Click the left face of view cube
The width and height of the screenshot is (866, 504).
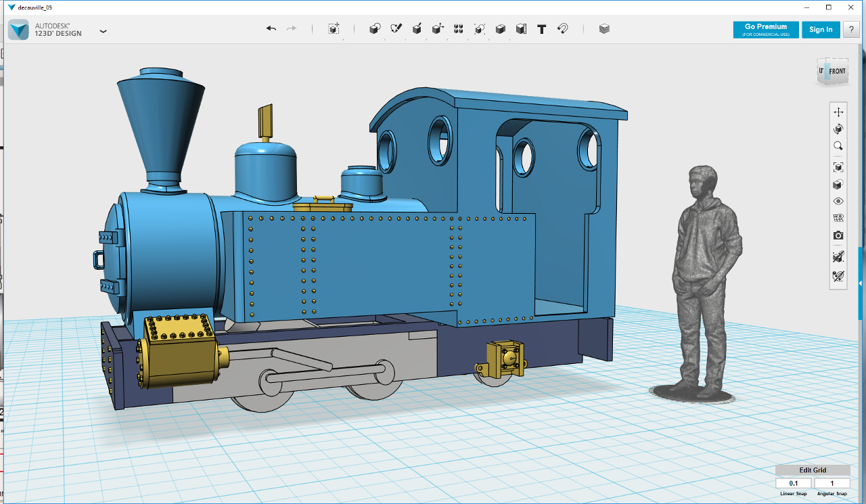(822, 71)
